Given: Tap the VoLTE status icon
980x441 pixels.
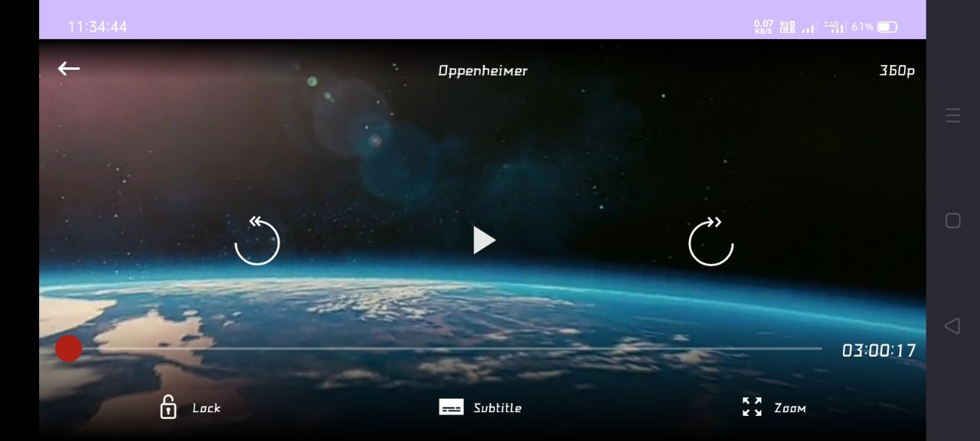Looking at the screenshot, I should [787, 27].
